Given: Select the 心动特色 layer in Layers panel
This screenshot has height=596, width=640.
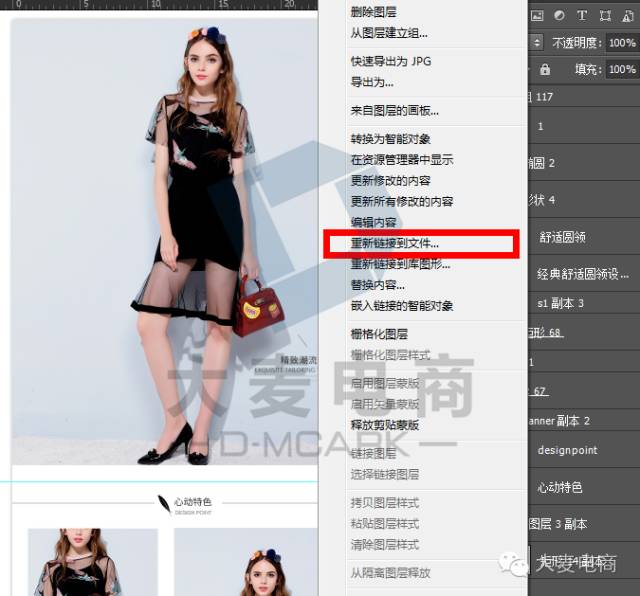Looking at the screenshot, I should [x=584, y=487].
